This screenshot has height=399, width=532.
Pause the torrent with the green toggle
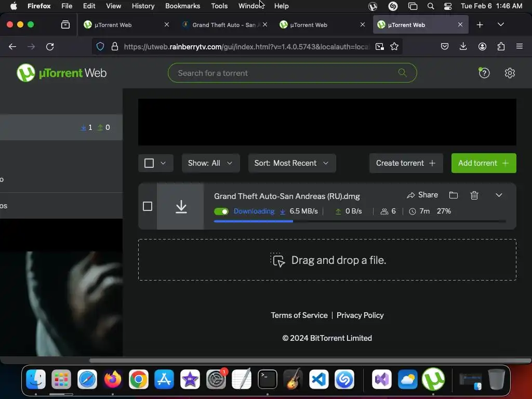(x=221, y=211)
